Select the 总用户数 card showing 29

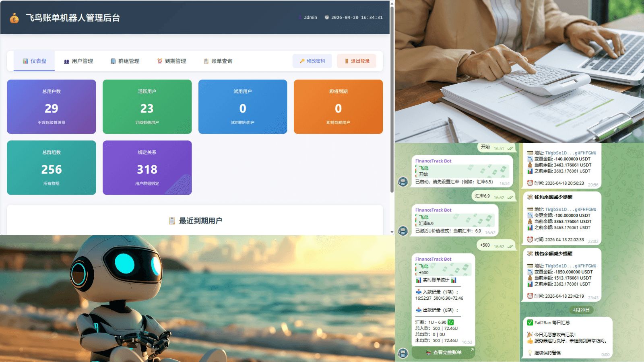coord(52,107)
